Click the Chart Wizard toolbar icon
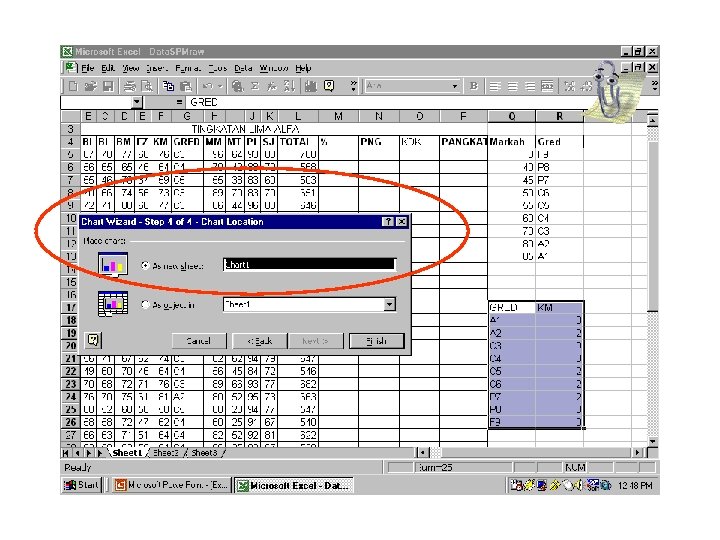This screenshot has height=540, width=720. [311, 86]
